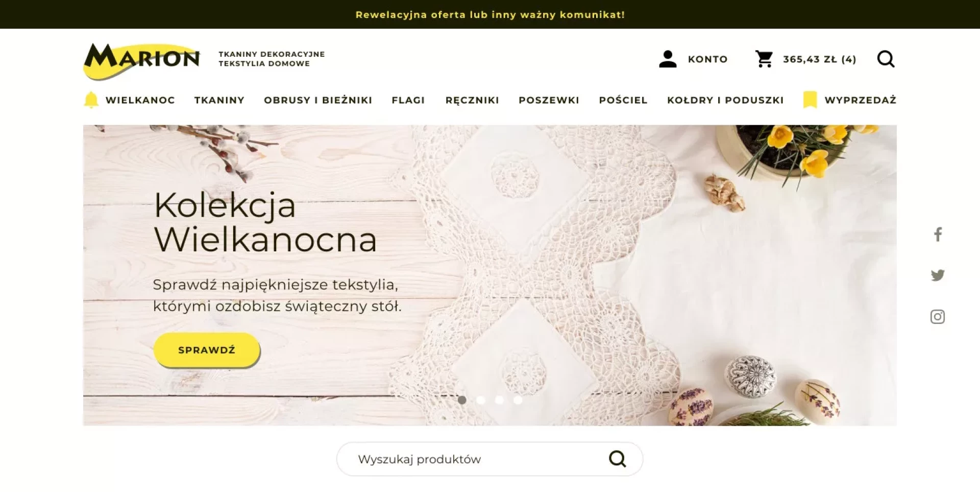Click the yellow Sprawdź button
This screenshot has width=980, height=492.
tap(207, 350)
